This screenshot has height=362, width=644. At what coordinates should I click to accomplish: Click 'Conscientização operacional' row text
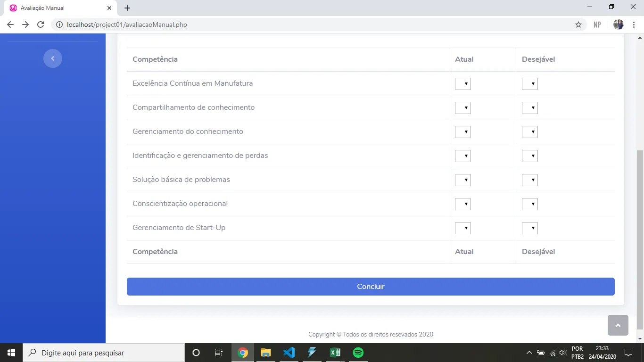180,204
